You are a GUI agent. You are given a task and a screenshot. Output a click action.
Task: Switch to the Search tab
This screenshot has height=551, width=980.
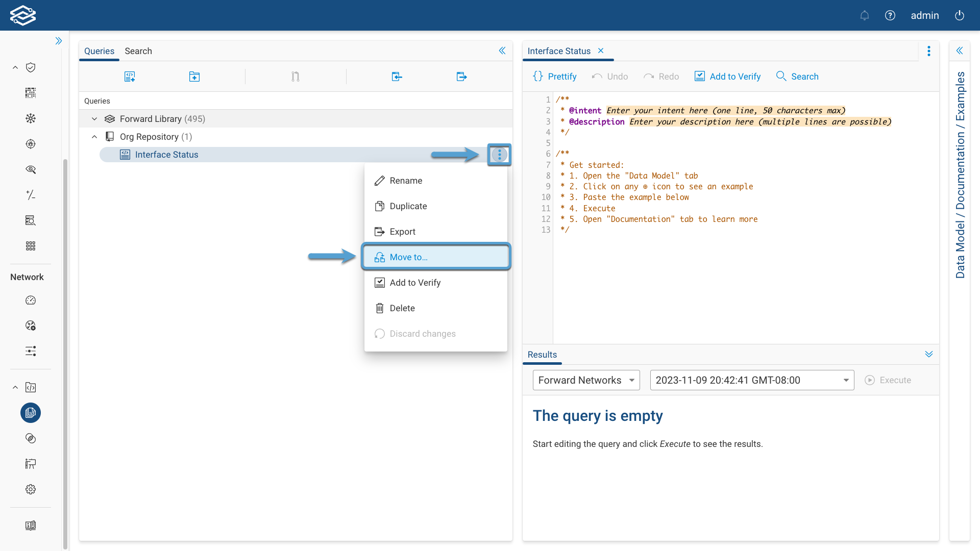[138, 51]
